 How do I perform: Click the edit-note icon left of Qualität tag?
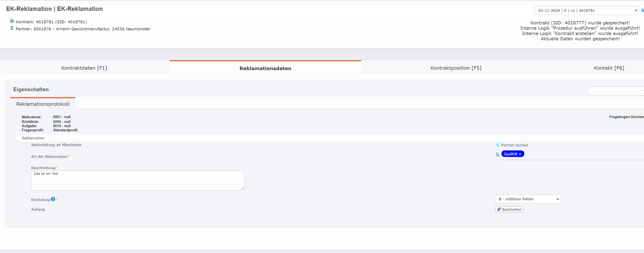(x=498, y=155)
